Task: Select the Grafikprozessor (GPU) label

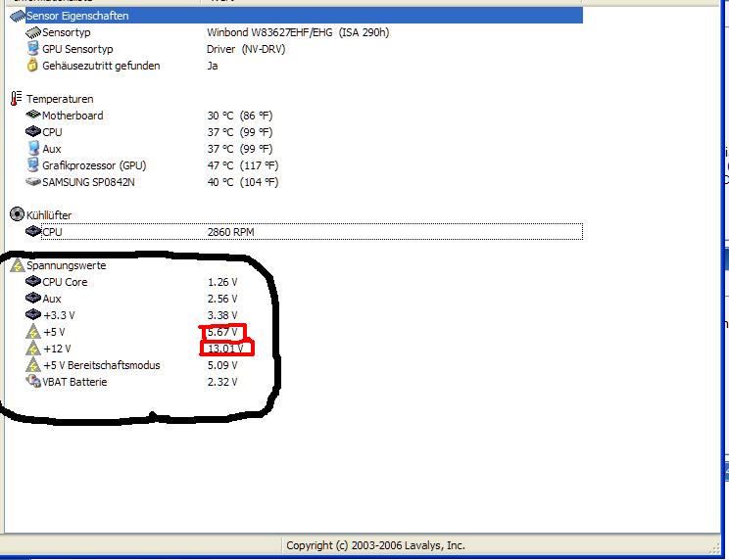Action: [94, 165]
